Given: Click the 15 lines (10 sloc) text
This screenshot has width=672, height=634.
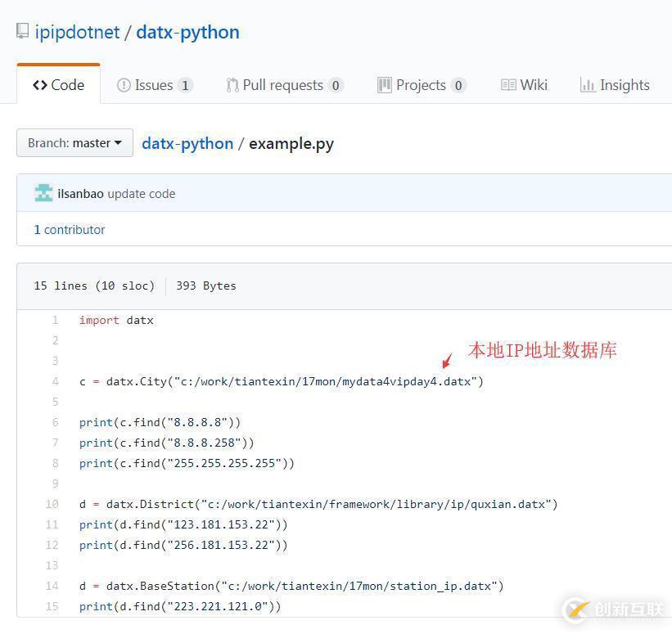Looking at the screenshot, I should click(x=94, y=286).
